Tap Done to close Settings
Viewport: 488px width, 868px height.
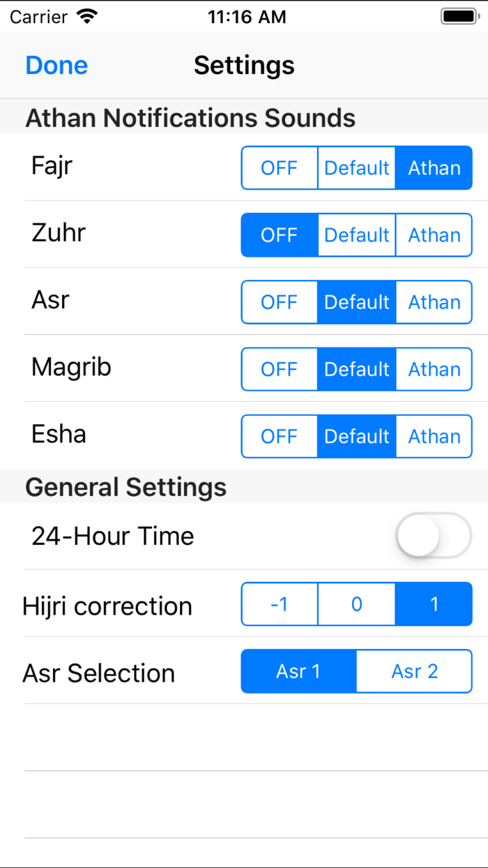pyautogui.click(x=56, y=65)
